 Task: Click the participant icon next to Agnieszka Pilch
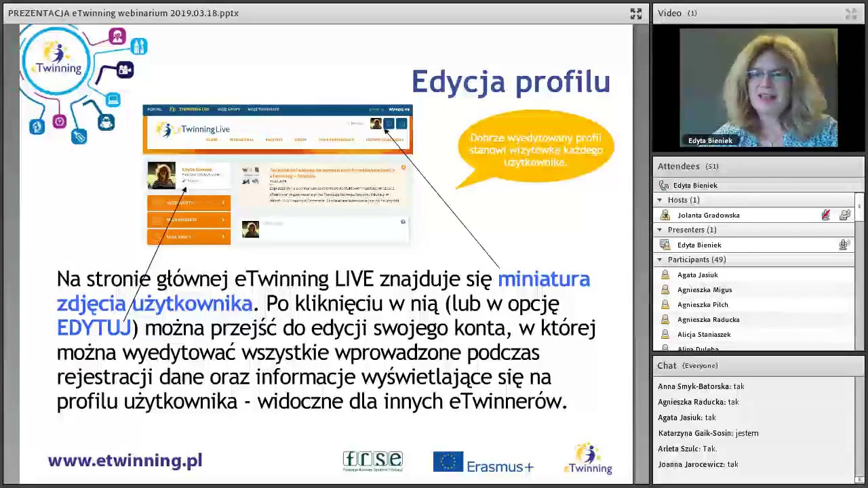tap(665, 304)
